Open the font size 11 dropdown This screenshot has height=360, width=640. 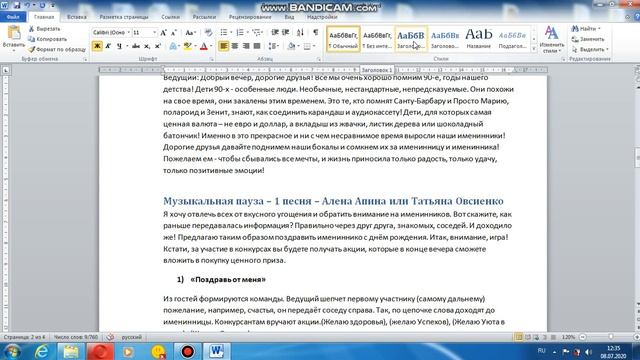(154, 33)
